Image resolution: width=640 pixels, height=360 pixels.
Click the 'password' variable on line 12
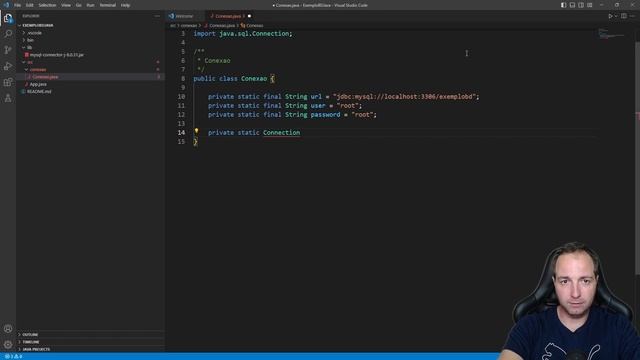(x=325, y=114)
